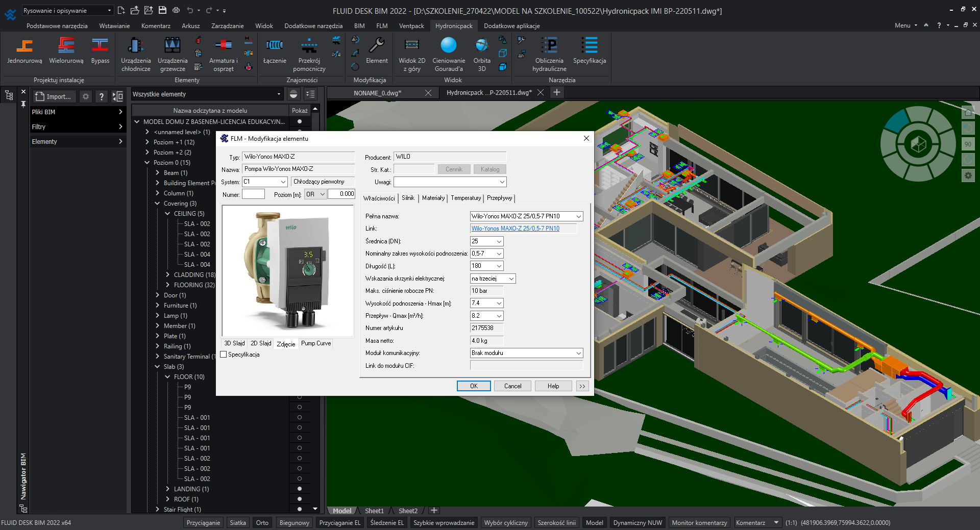Open the Moduł komunikacyjny dropdown

578,353
